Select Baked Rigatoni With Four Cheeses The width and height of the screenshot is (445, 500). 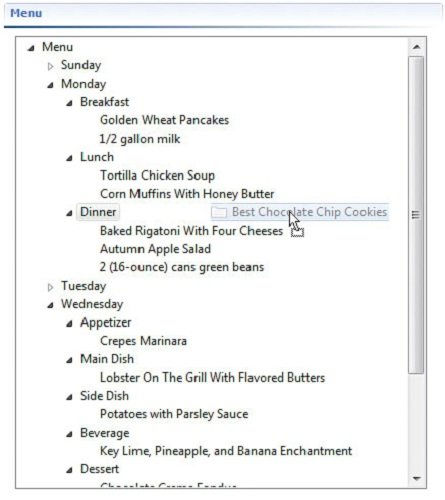191,231
